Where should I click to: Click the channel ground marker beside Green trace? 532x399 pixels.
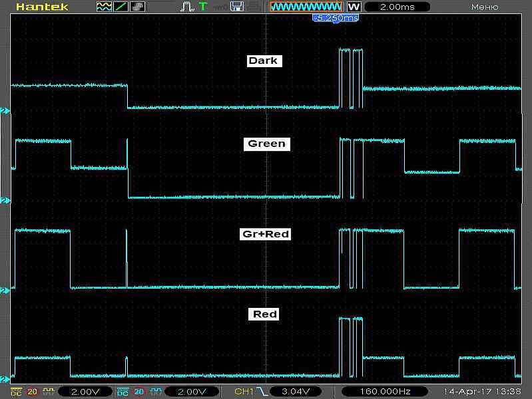(x=5, y=201)
